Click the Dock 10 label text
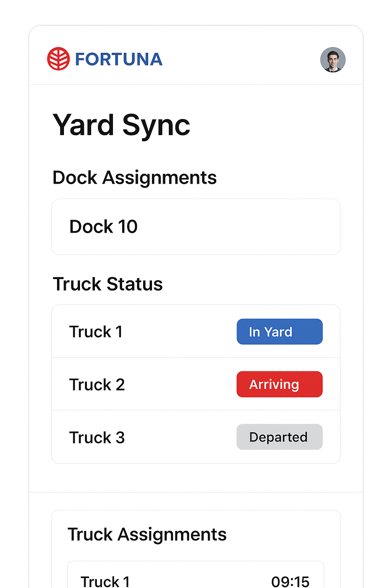 (103, 227)
